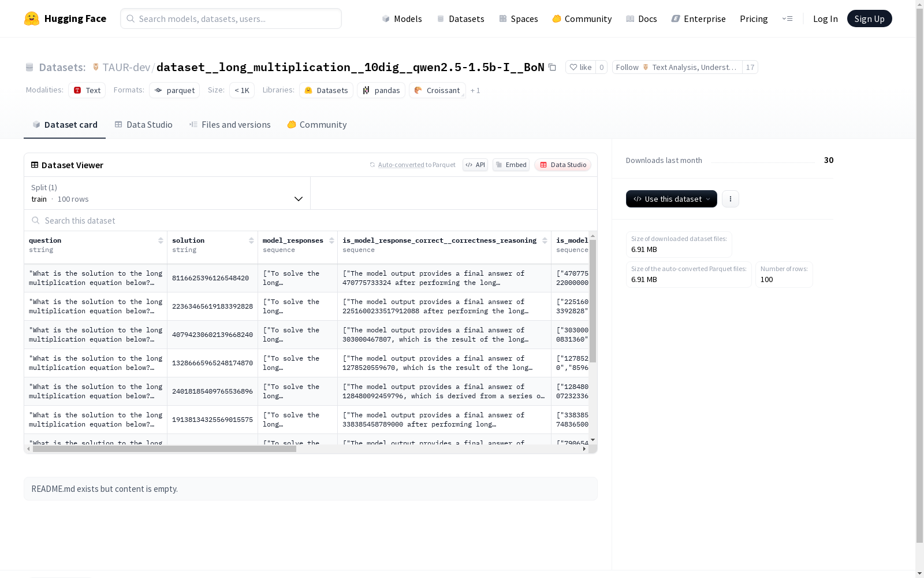Click the Embed button
This screenshot has height=578, width=924.
pyautogui.click(x=511, y=165)
